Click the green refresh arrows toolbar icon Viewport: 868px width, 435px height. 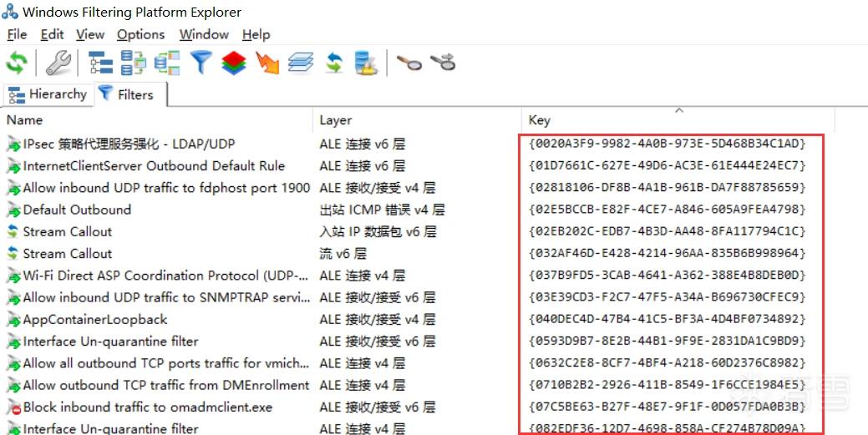17,63
